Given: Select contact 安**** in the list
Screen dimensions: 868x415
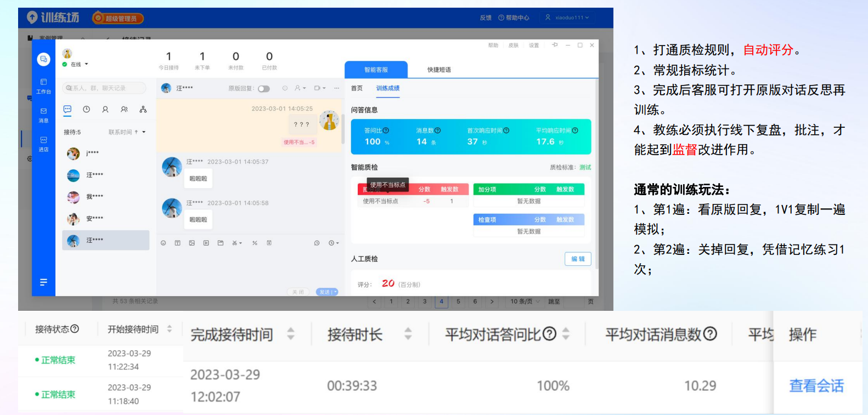Looking at the screenshot, I should 105,219.
